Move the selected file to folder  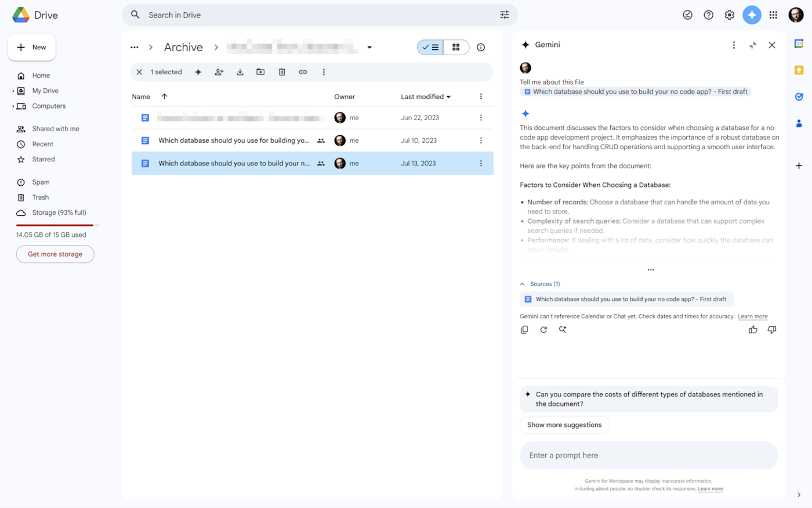pos(260,72)
